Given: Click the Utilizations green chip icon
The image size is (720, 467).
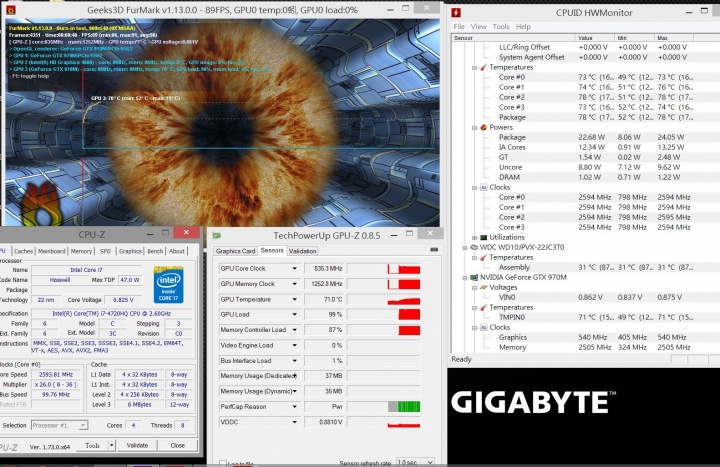Looking at the screenshot, I should pyautogui.click(x=484, y=237).
